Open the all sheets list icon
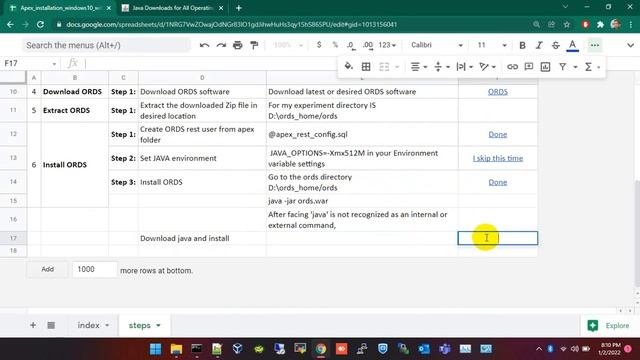The image size is (640, 360). pos(51,325)
